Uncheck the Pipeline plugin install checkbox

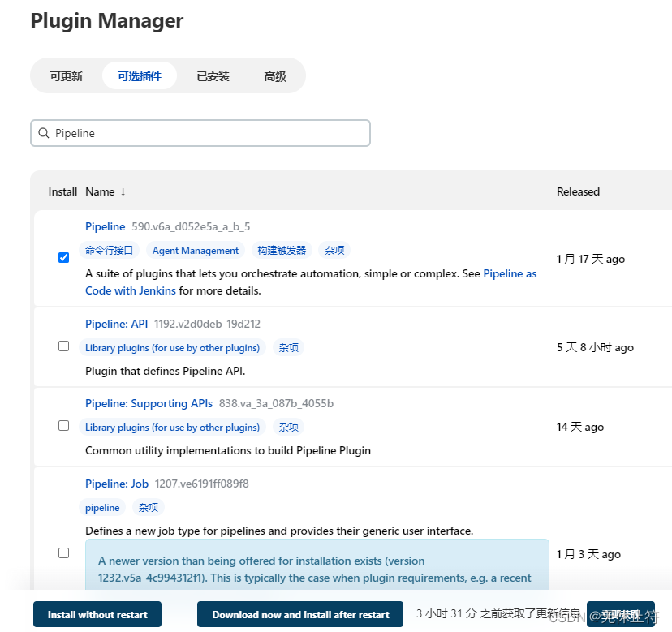[x=63, y=257]
